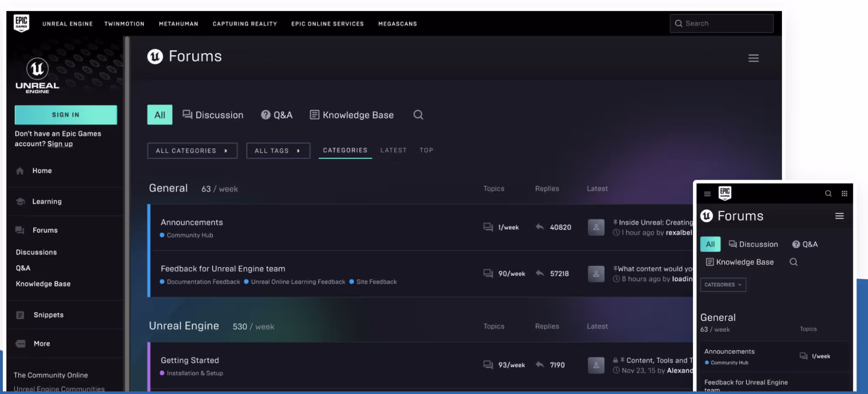Select the TOP view tab

pyautogui.click(x=426, y=150)
